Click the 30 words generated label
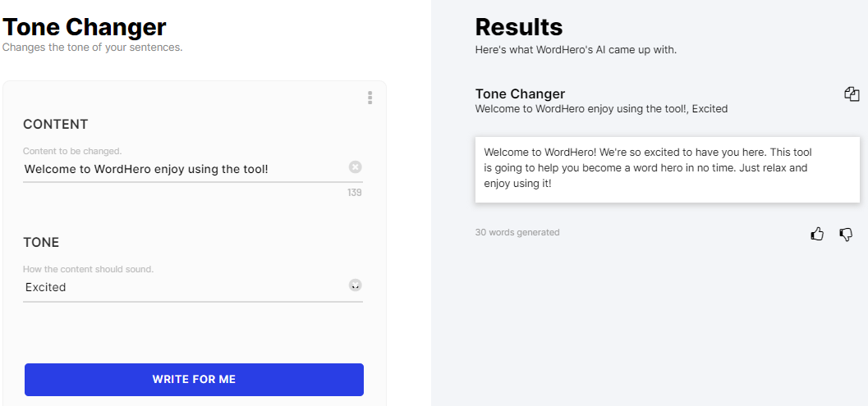The image size is (868, 406). point(517,232)
